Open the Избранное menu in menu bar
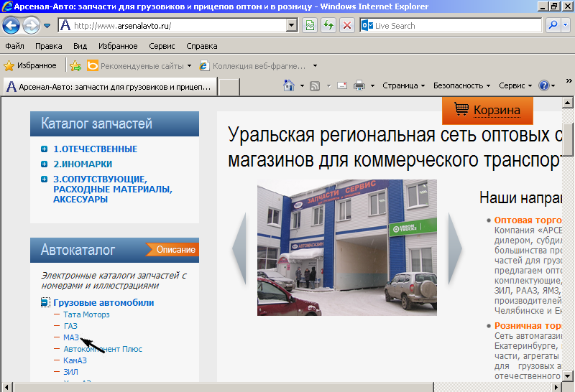This screenshot has height=392, width=575. 118,46
